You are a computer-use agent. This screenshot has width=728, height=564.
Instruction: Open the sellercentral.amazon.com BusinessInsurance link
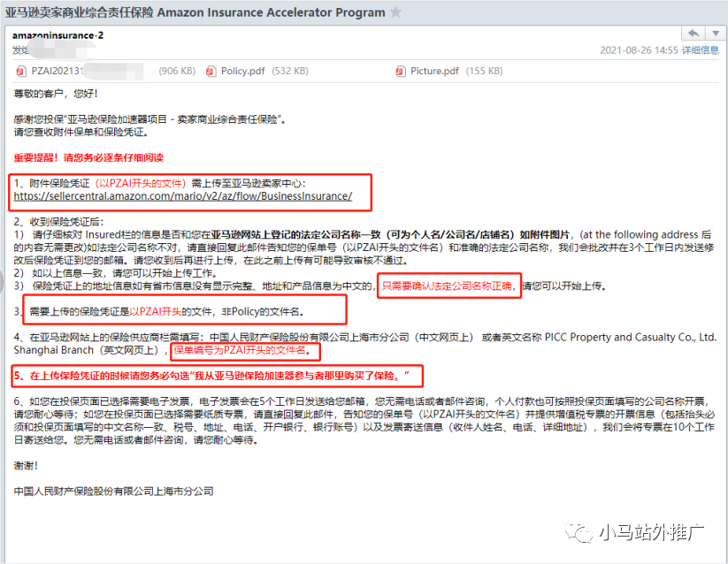183,196
